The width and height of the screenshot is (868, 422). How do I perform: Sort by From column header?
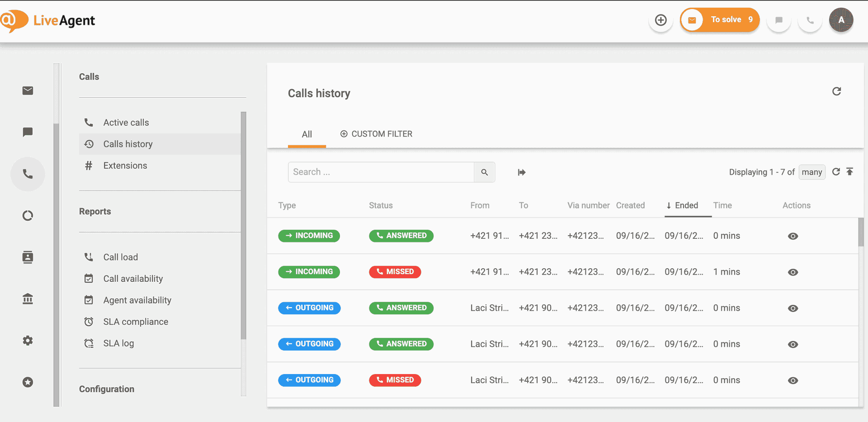click(x=480, y=205)
